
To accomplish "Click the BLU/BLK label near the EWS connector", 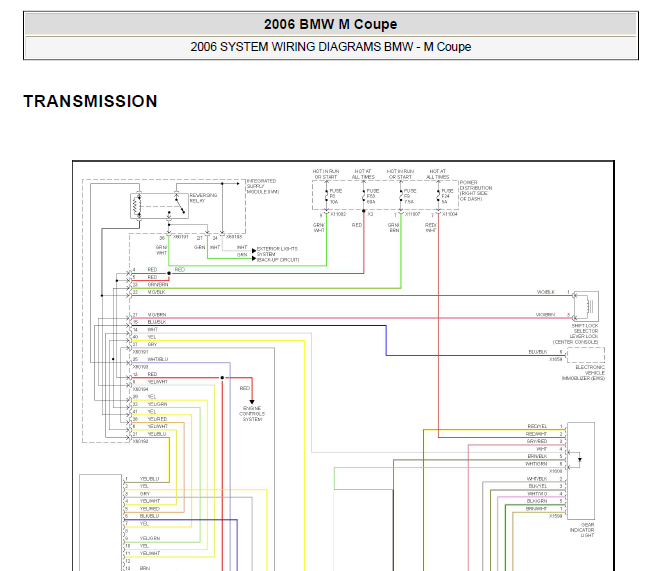I will (538, 352).
